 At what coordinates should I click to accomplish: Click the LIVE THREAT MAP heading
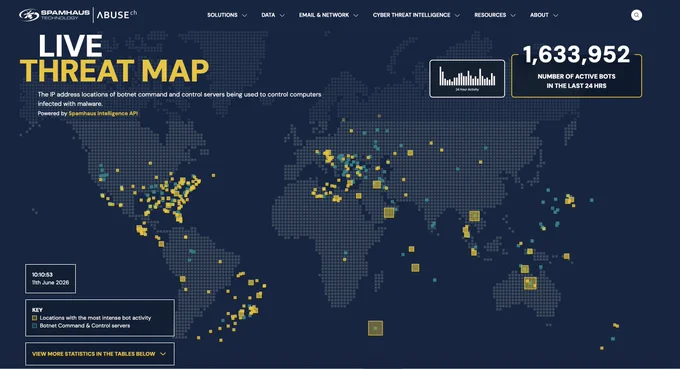(114, 59)
